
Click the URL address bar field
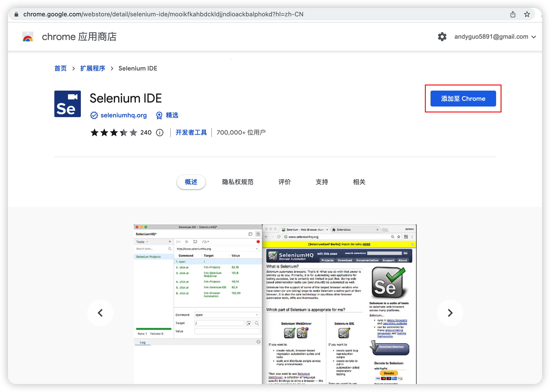pos(271,15)
